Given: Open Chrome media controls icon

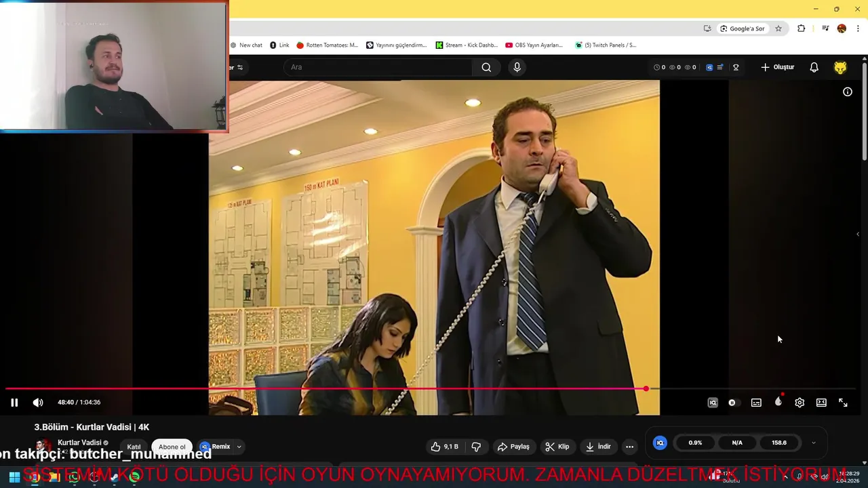Looking at the screenshot, I should point(825,28).
